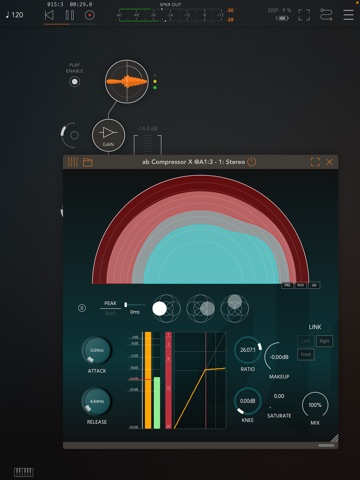This screenshot has width=360, height=480.
Task: Toggle the POST display button
Action: click(301, 285)
